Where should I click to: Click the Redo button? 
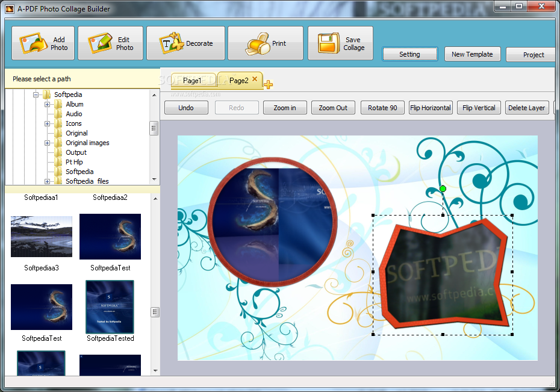coord(237,108)
